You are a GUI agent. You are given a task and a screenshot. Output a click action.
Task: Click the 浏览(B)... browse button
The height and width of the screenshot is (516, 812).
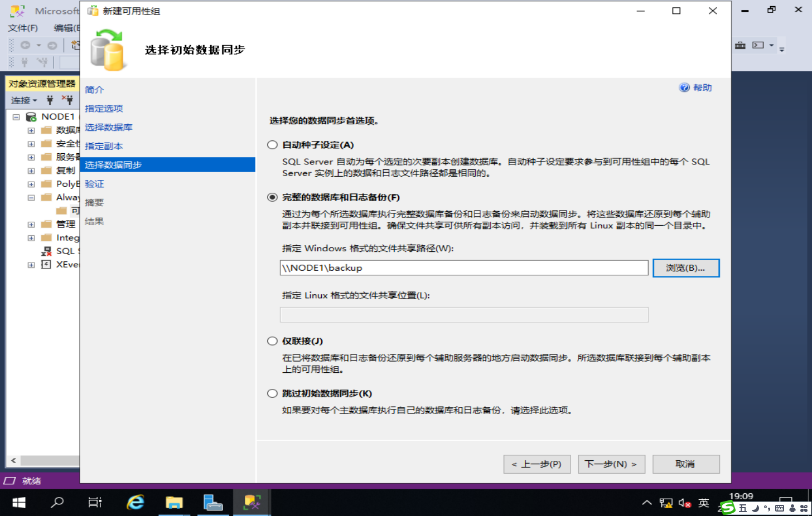(686, 268)
